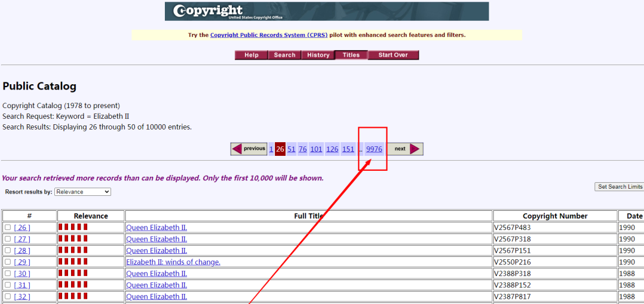Click the Copyright Number column header
The image size is (644, 304).
[555, 216]
